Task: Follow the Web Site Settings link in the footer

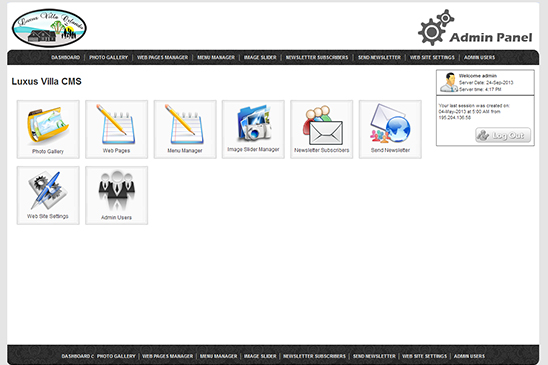Action: (425, 356)
